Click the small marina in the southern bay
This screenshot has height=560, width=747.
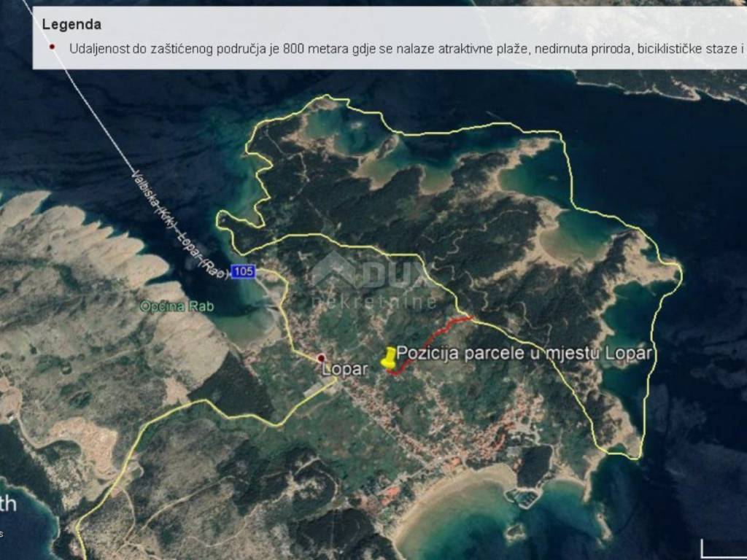click(524, 497)
